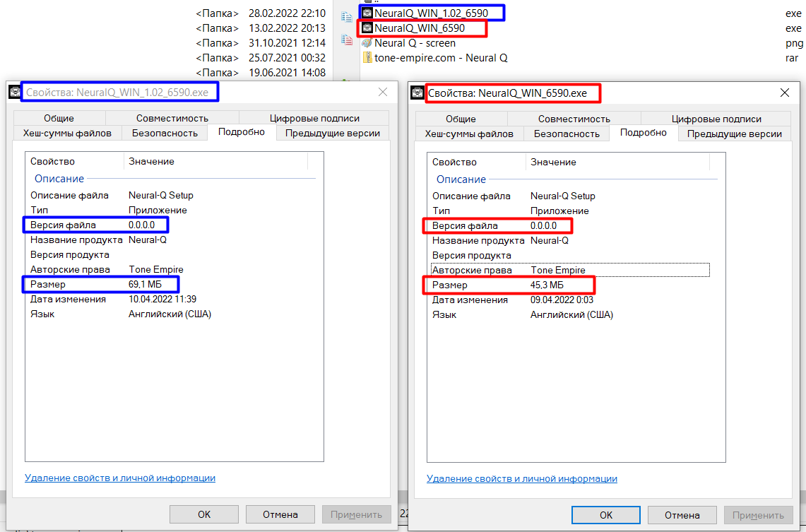Select Название продукта row in NeuralQ_WIN_6590 window
The image size is (806, 532).
[x=570, y=240]
